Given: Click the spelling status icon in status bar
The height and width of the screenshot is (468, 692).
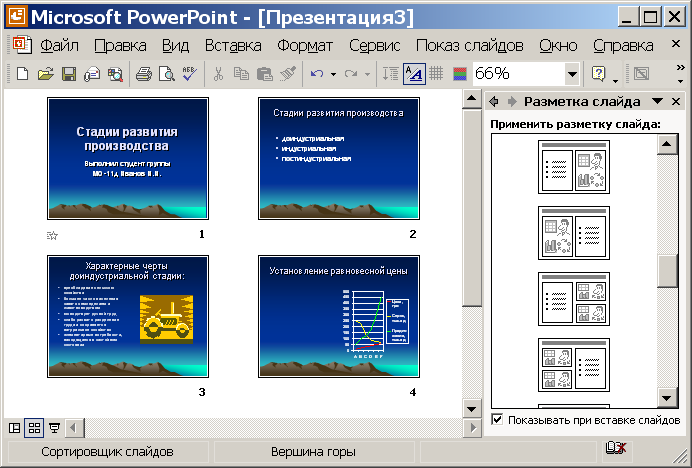Looking at the screenshot, I should point(616,448).
